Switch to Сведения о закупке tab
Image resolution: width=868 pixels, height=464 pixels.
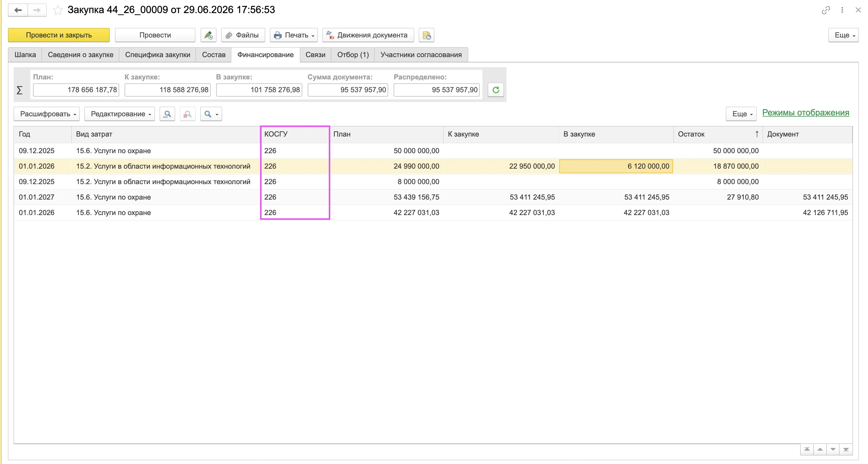pyautogui.click(x=81, y=55)
